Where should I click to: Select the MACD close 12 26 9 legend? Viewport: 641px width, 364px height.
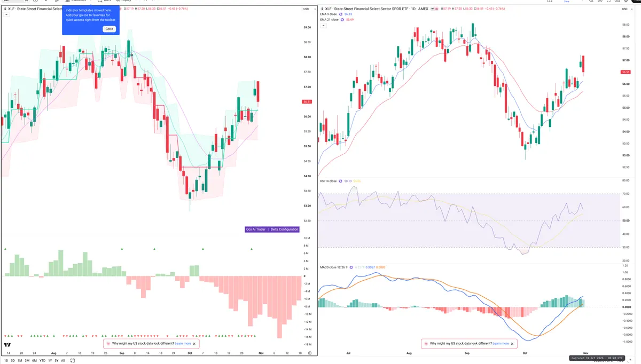coord(334,267)
